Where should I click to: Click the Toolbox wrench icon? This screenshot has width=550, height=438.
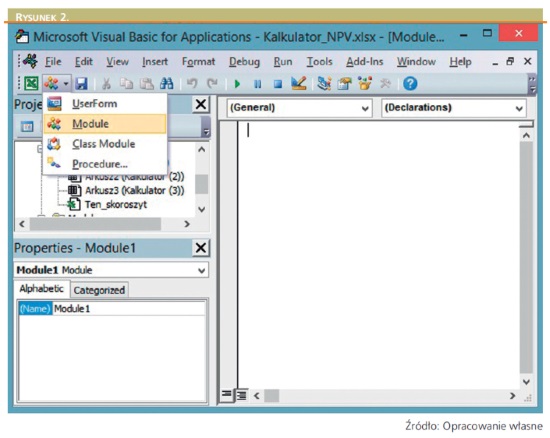click(385, 83)
